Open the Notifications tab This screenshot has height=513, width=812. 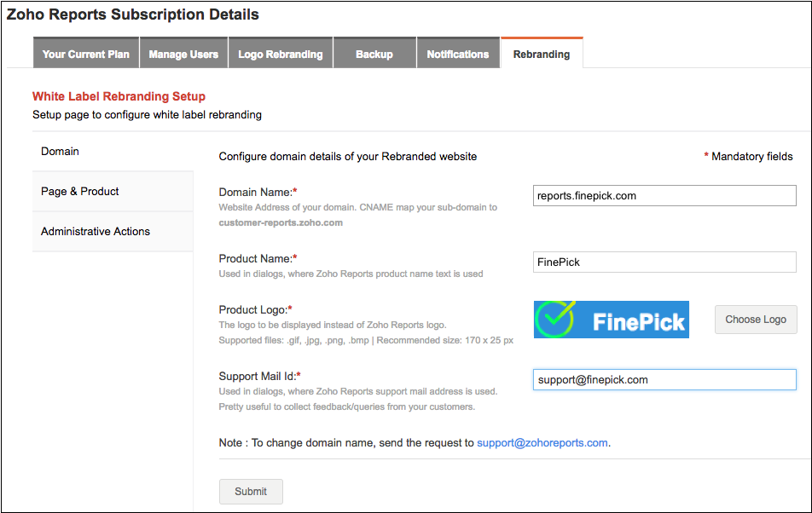point(458,54)
